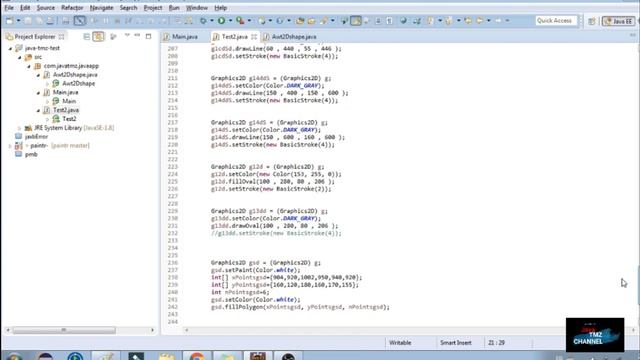This screenshot has height=360, width=640.
Task: Open the Run configurations dropdown arrow
Action: tap(230, 20)
